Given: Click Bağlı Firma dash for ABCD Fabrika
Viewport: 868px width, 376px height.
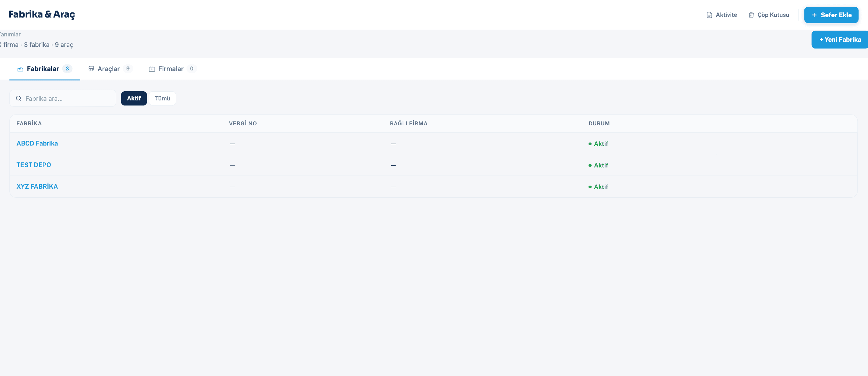Looking at the screenshot, I should coord(393,144).
